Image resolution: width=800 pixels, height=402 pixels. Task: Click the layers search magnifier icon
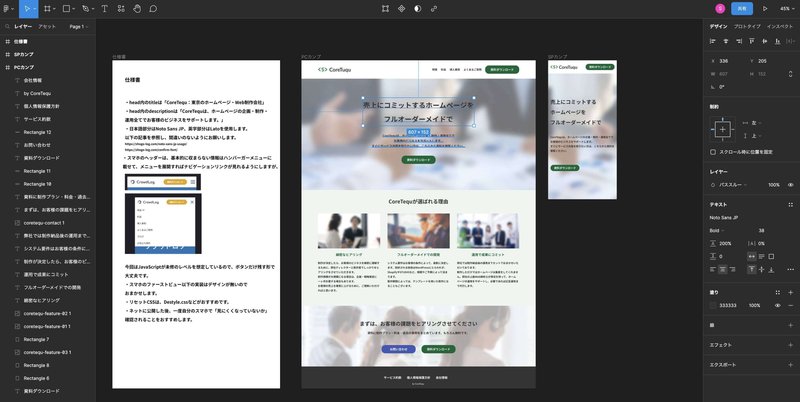(x=8, y=27)
